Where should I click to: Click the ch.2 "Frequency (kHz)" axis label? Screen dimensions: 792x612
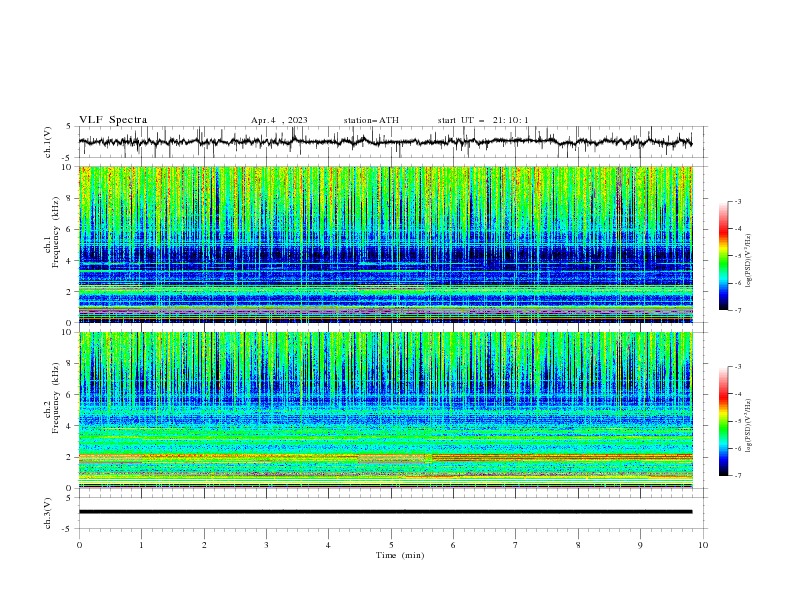[x=56, y=398]
